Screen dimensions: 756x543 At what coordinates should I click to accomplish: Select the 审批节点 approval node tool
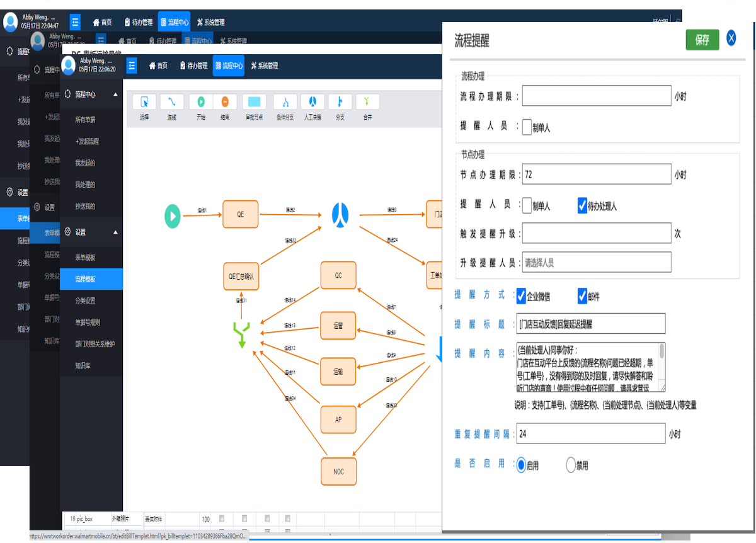255,102
